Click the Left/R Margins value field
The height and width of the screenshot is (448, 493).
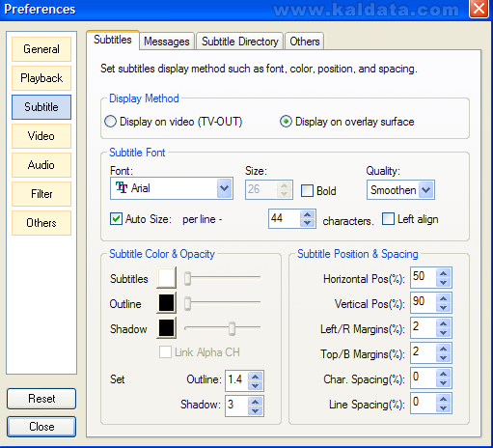point(424,327)
